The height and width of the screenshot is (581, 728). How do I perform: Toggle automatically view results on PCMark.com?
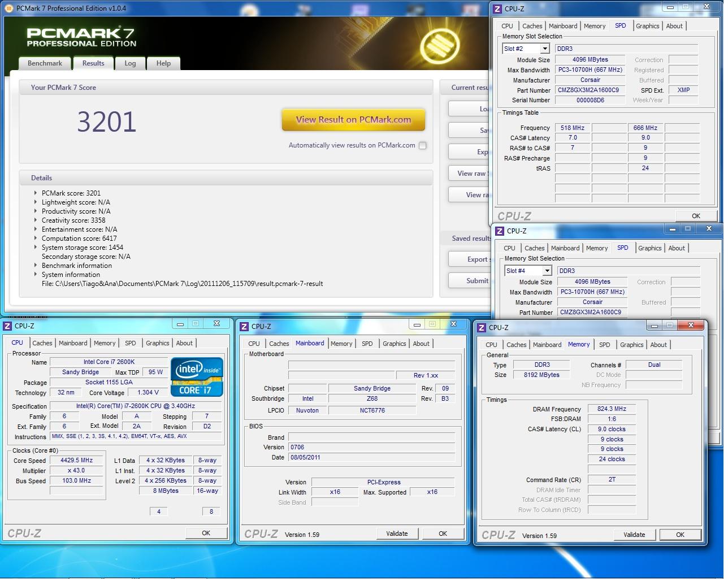point(422,145)
